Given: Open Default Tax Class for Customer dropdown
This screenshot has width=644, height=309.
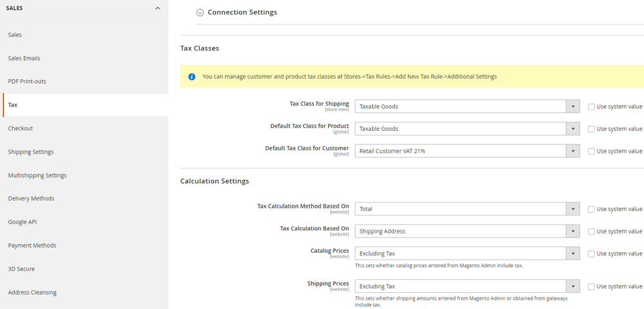Looking at the screenshot, I should (x=467, y=151).
